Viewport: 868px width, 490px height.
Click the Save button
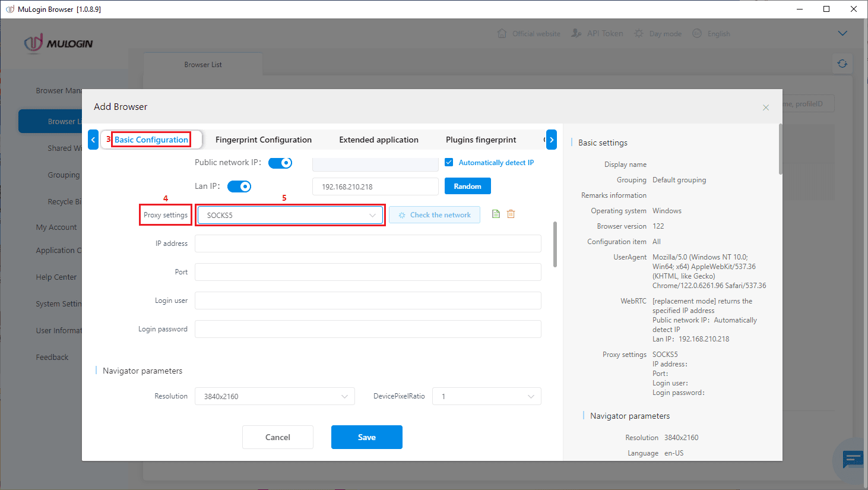pyautogui.click(x=367, y=437)
